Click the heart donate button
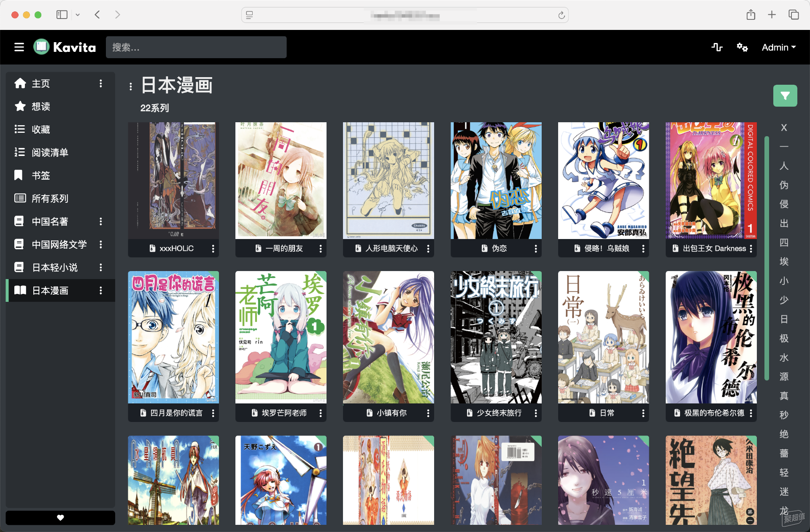 click(x=60, y=518)
